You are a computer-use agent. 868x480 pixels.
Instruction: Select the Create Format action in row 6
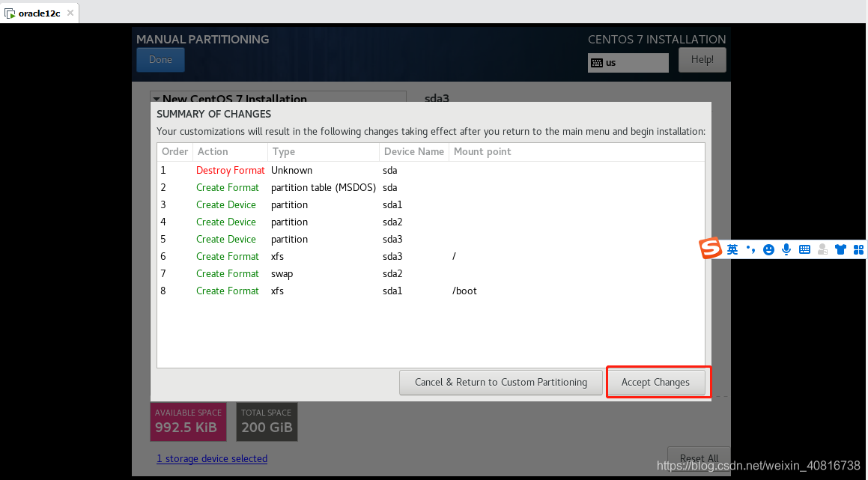[228, 256]
